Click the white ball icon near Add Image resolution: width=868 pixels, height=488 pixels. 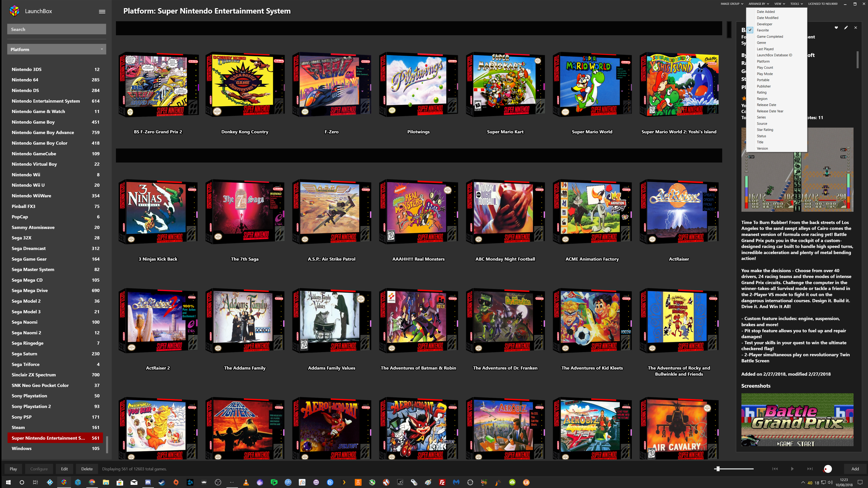[x=828, y=469]
